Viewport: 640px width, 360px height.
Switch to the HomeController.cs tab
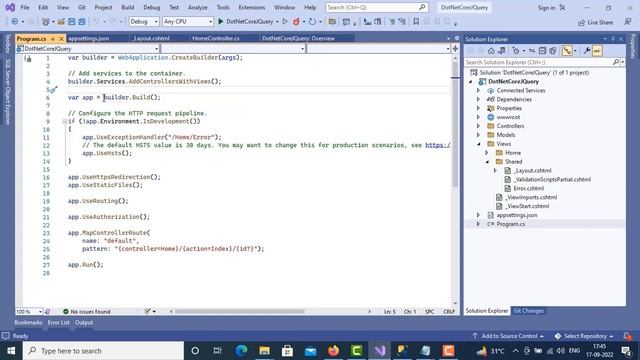[216, 38]
